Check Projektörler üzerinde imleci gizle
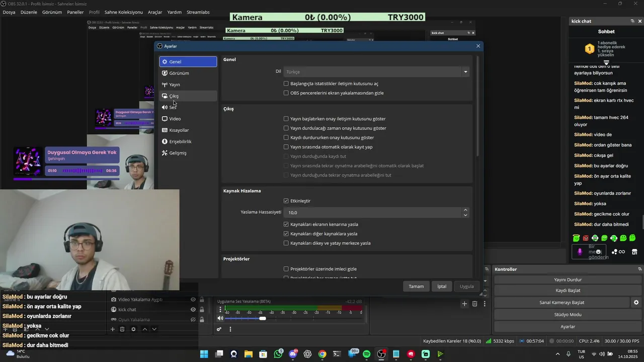 pyautogui.click(x=286, y=269)
